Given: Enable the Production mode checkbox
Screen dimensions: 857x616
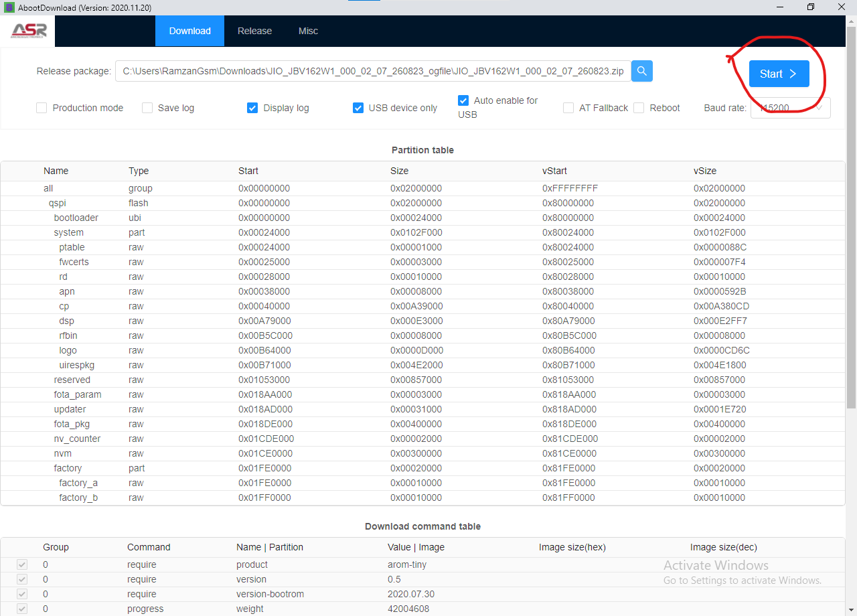Looking at the screenshot, I should pos(42,108).
